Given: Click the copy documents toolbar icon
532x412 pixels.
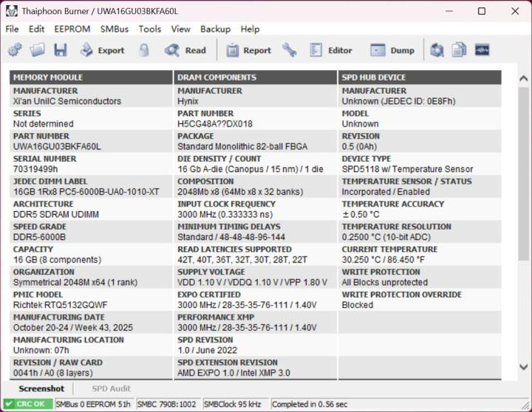Looking at the screenshot, I should pos(460,50).
